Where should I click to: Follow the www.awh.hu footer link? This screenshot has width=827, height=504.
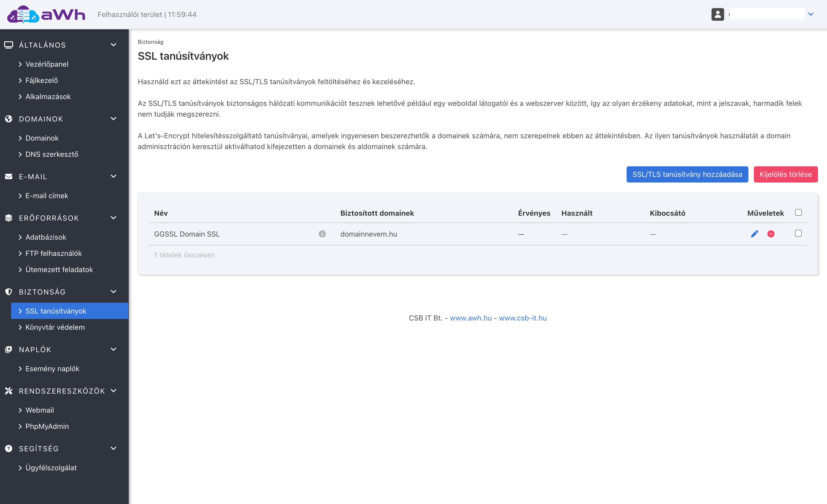pyautogui.click(x=470, y=318)
